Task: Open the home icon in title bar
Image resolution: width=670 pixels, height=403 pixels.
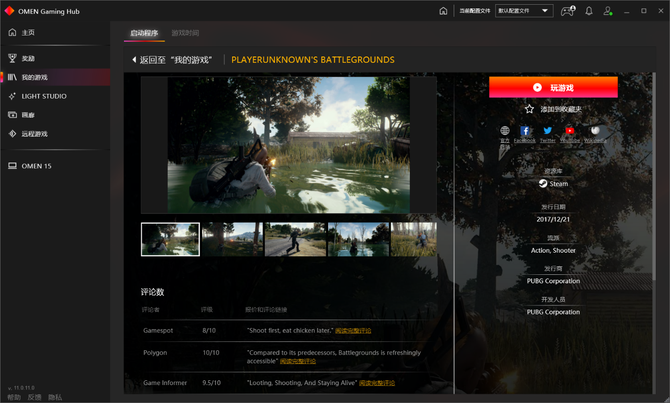Action: pyautogui.click(x=443, y=11)
